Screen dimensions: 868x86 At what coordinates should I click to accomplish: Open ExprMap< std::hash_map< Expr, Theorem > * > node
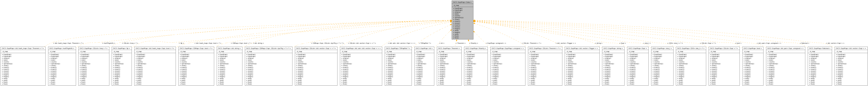(x=23, y=48)
